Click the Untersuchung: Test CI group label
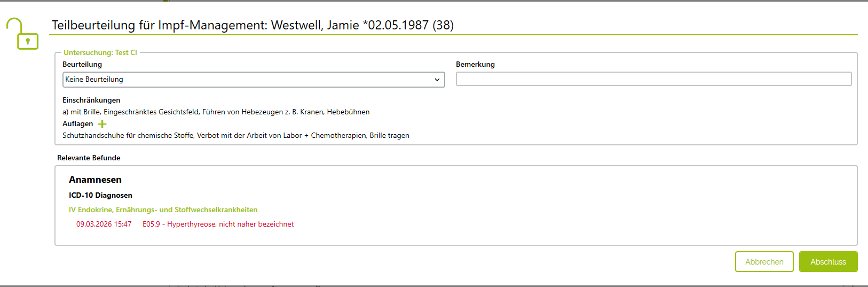Viewport: 868px width, 287px height. tap(100, 53)
